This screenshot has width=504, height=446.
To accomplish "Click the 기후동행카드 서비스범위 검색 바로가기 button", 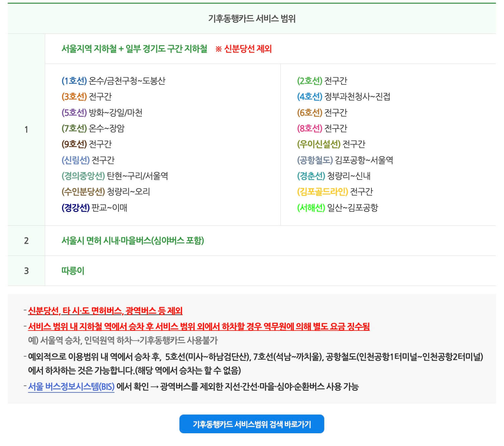I will pos(252,424).
